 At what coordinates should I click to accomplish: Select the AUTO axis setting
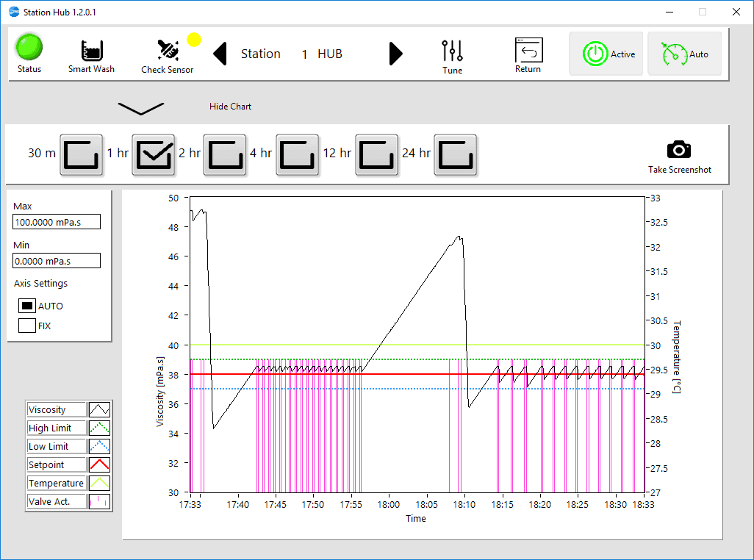(27, 306)
